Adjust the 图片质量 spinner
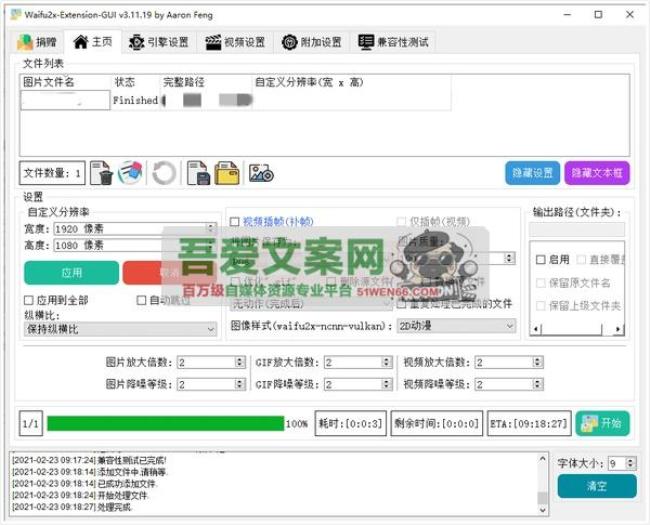 pyautogui.click(x=509, y=258)
